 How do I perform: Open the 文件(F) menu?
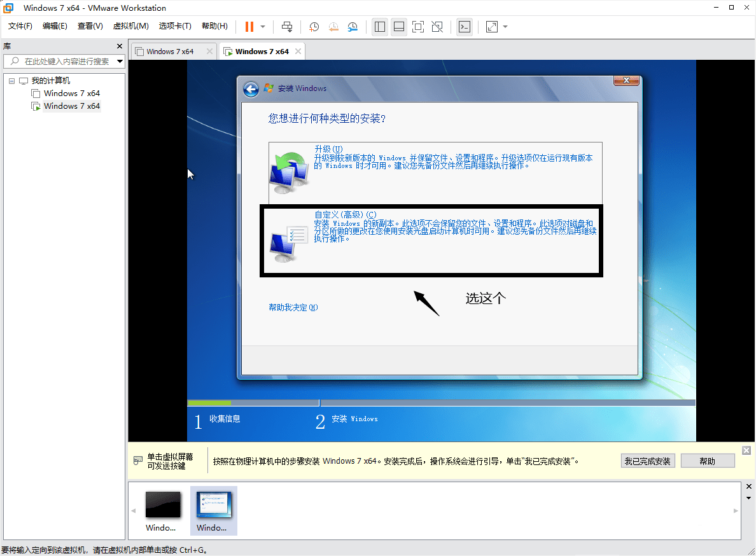coord(20,26)
